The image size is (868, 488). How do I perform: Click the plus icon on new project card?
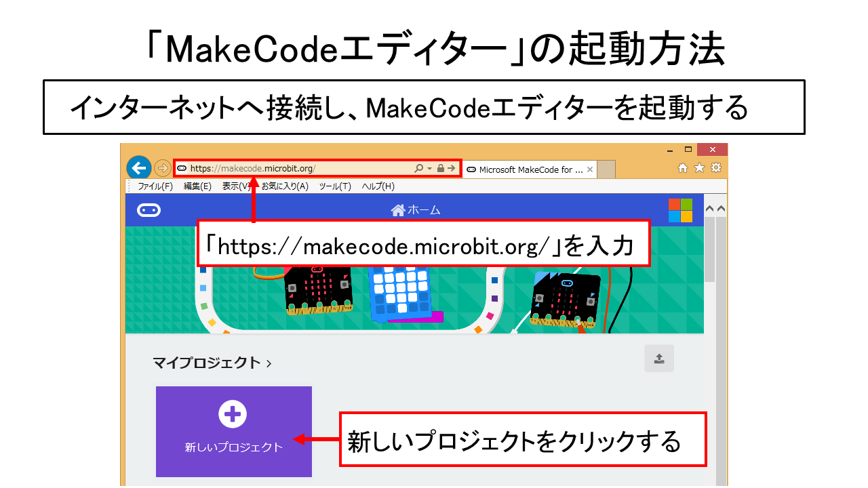(x=233, y=413)
